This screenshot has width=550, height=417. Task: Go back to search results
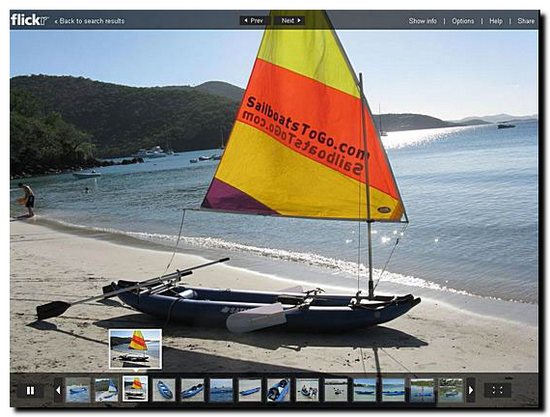[89, 21]
